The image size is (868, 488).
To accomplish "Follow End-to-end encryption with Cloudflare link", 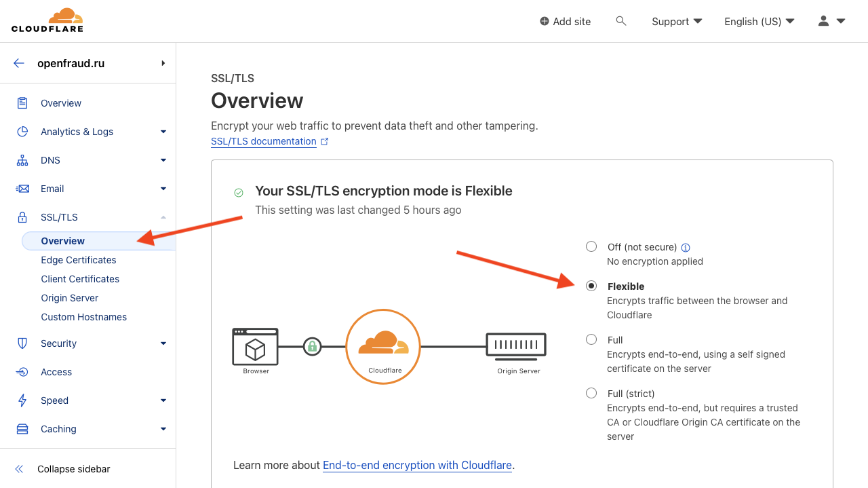I will (x=417, y=465).
